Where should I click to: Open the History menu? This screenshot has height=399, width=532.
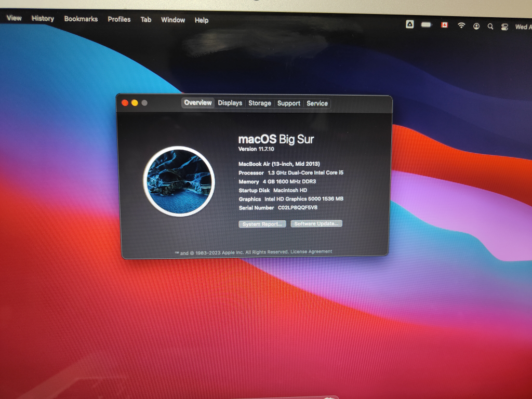pyautogui.click(x=43, y=18)
